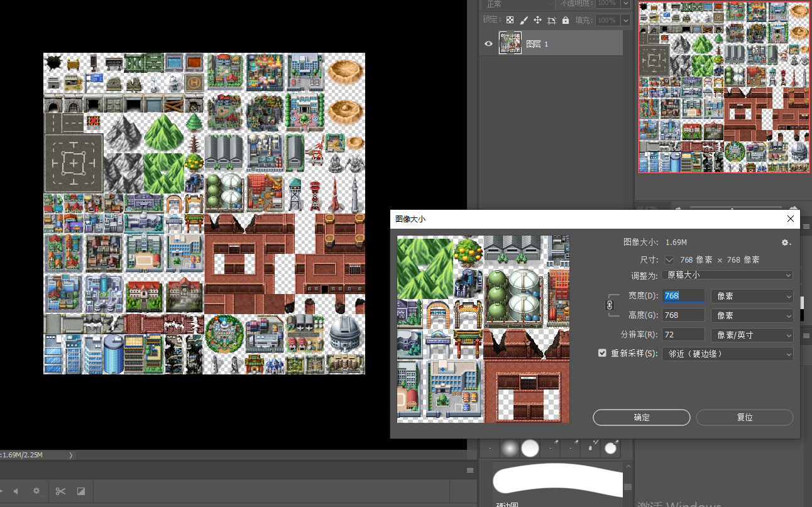Click the lock transparent pixels icon
Screen dimensions: 812x507
tap(510, 20)
